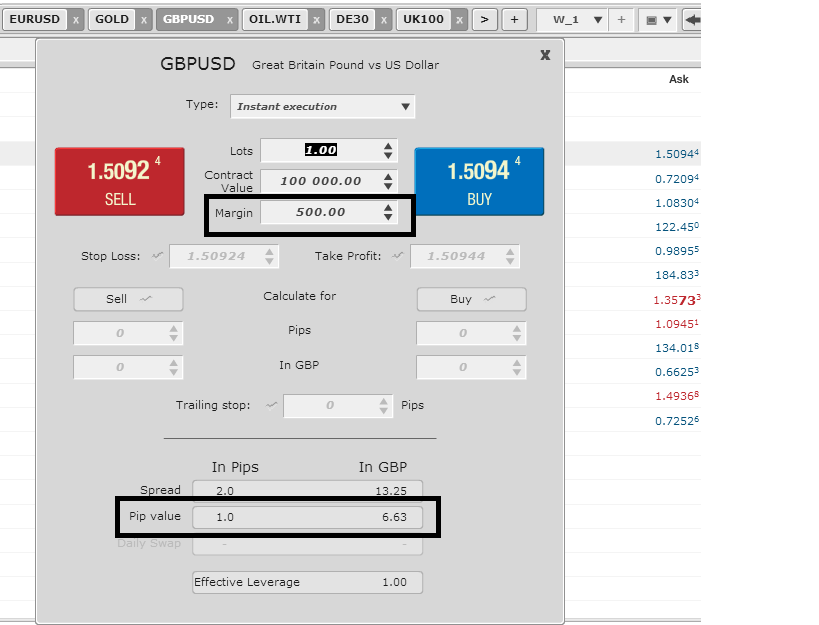This screenshot has width=819, height=625.
Task: Adjust the Stop Loss stepper arrows
Action: [x=270, y=256]
